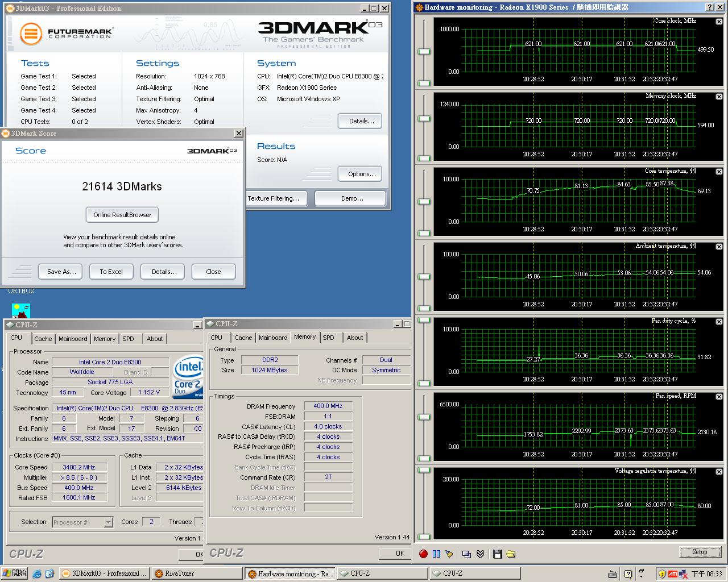Open a log file with the folder icon
The height and width of the screenshot is (582, 728).
[x=511, y=554]
